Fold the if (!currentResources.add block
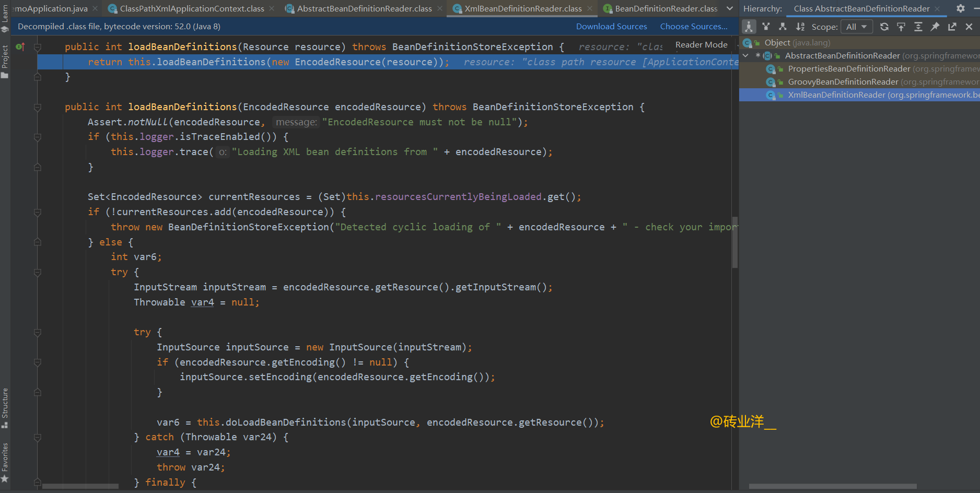Screen dimensions: 980x493 [x=38, y=213]
